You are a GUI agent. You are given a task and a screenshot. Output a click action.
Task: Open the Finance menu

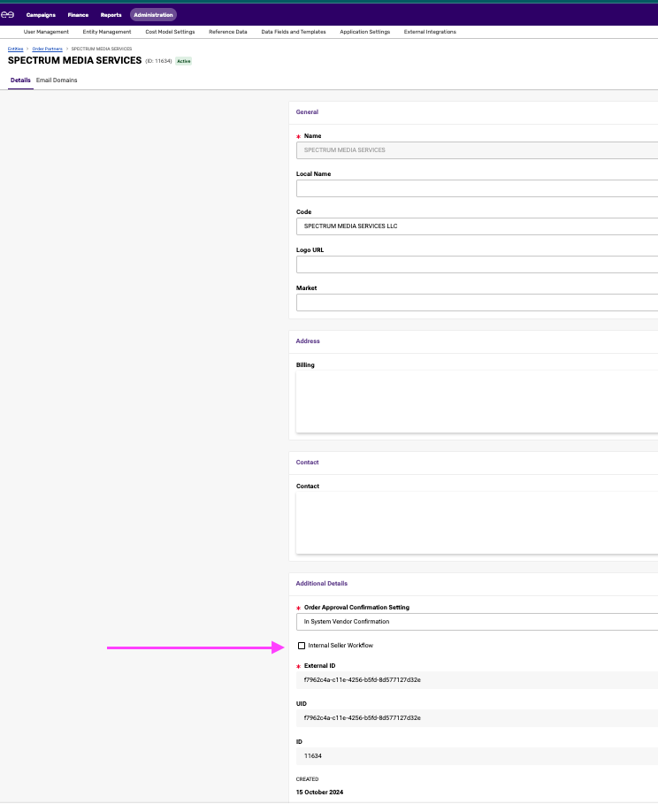coord(78,15)
